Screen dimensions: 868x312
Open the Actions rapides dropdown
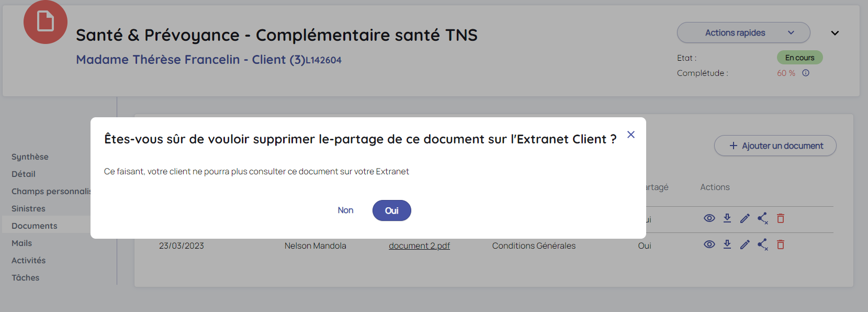pos(743,32)
